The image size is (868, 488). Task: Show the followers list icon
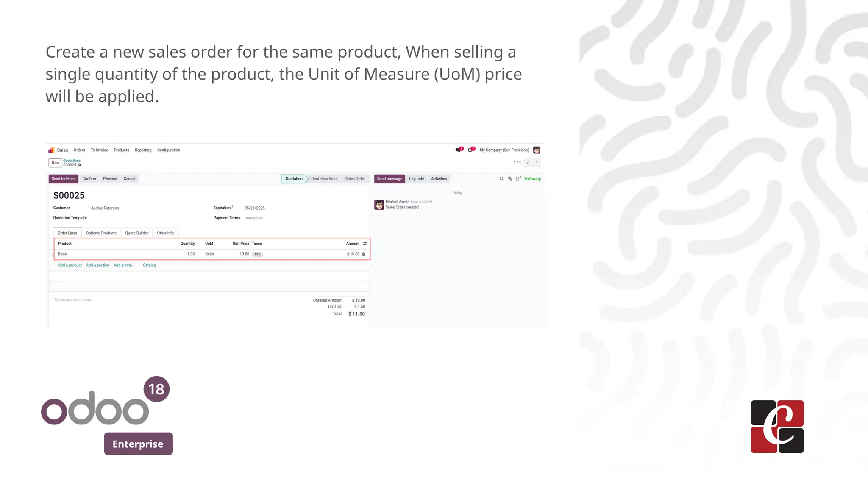(517, 179)
